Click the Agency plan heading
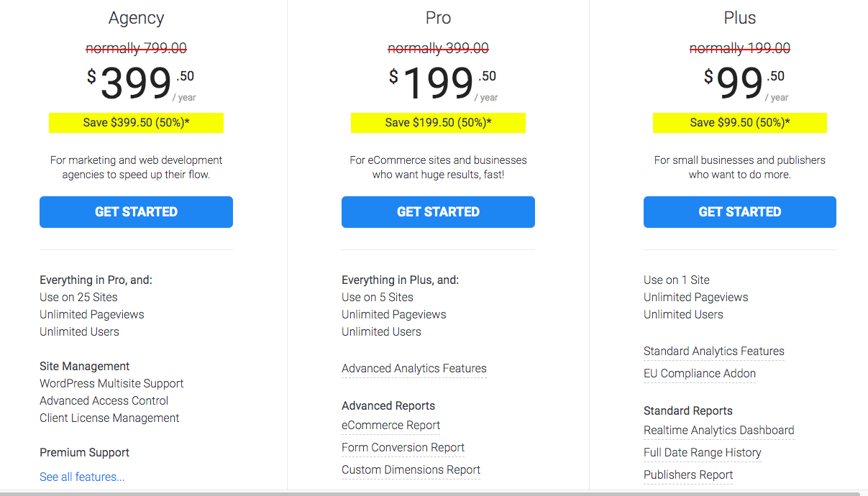This screenshot has width=868, height=496. (x=136, y=18)
